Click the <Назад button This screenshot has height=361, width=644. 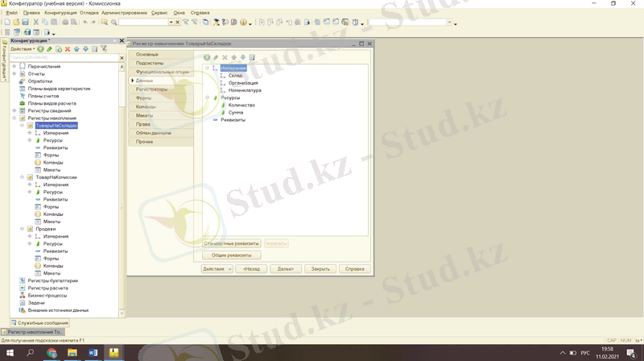click(251, 269)
